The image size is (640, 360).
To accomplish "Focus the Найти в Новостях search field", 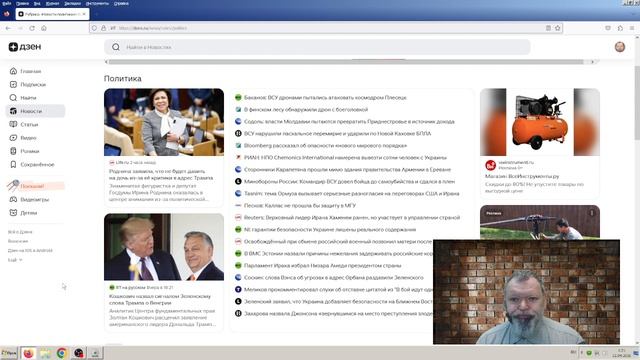I will click(318, 47).
